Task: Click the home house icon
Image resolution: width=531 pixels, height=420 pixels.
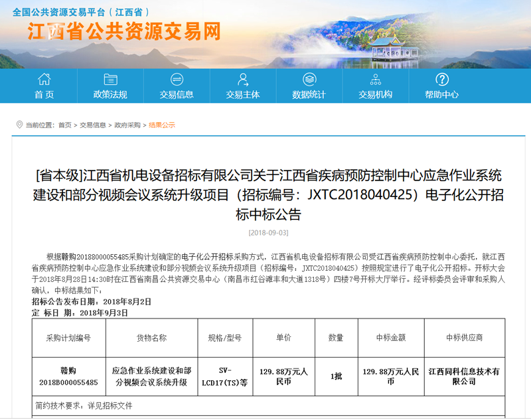Action: pyautogui.click(x=44, y=80)
